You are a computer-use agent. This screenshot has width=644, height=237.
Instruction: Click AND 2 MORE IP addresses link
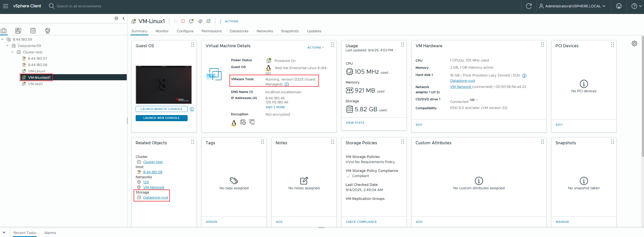pos(275,107)
